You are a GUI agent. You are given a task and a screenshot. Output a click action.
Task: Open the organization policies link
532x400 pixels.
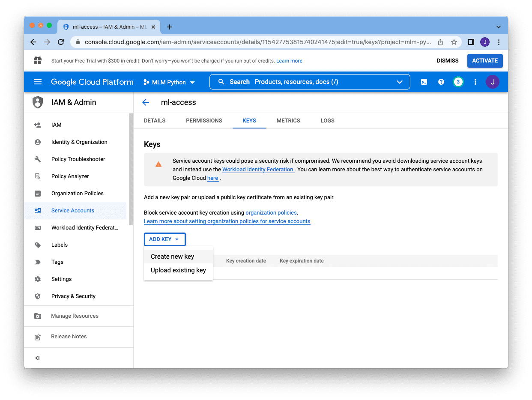click(271, 213)
